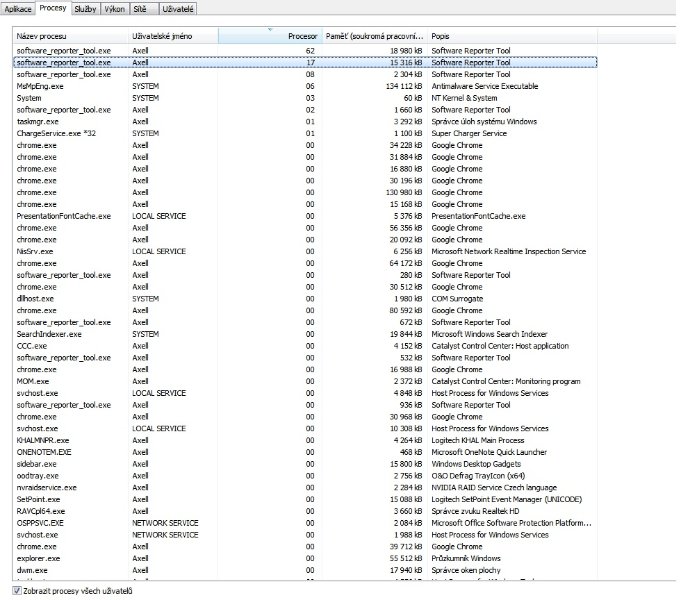
Task: Select the dwm.exe process
Action: tap(305, 570)
